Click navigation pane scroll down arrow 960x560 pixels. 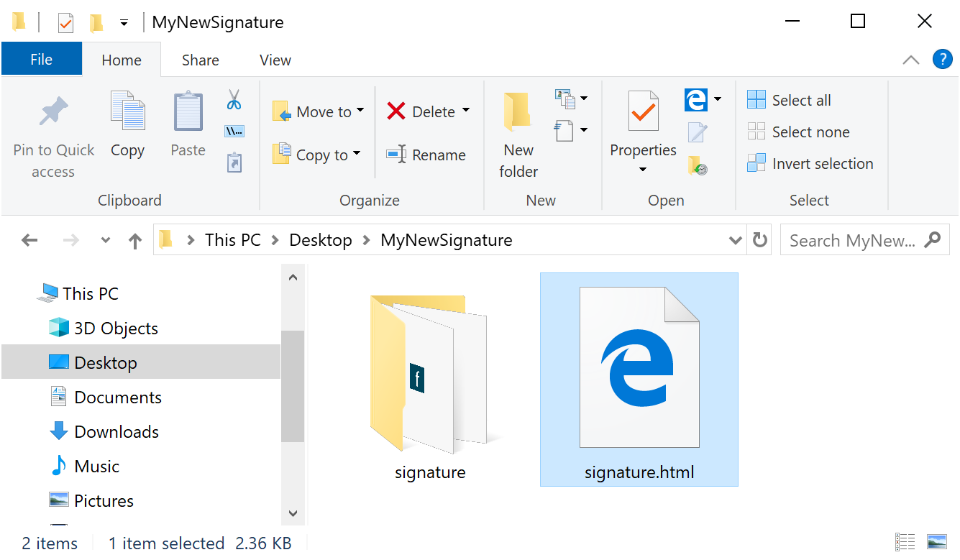pyautogui.click(x=293, y=513)
